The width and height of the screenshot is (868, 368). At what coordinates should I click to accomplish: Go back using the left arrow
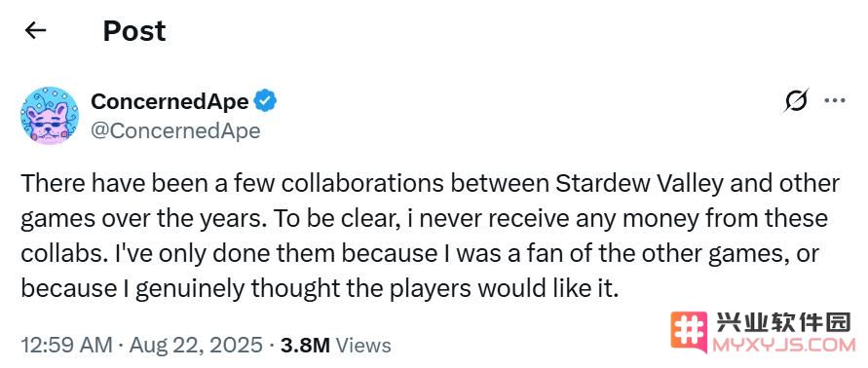coord(35,30)
